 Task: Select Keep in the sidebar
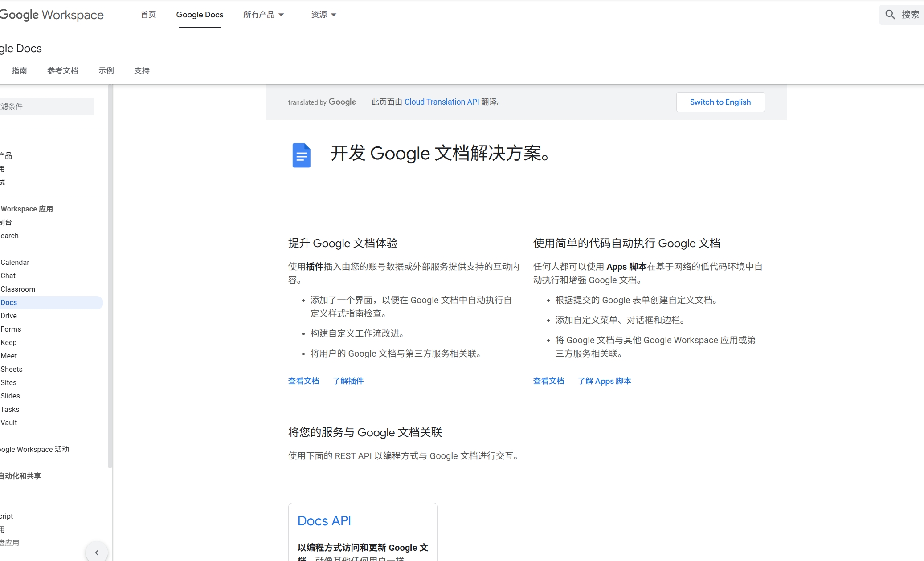8,342
